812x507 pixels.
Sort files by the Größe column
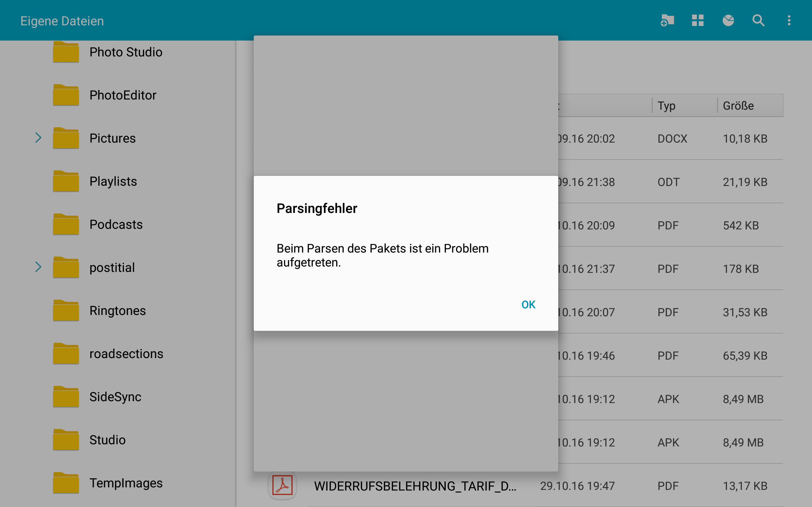point(738,106)
